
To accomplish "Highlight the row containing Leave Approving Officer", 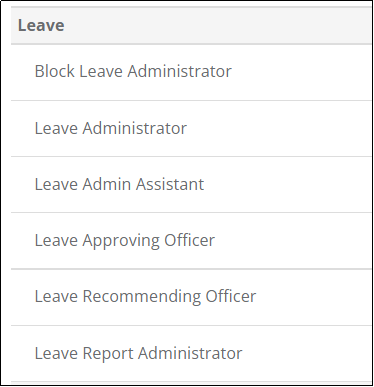I will [191, 240].
